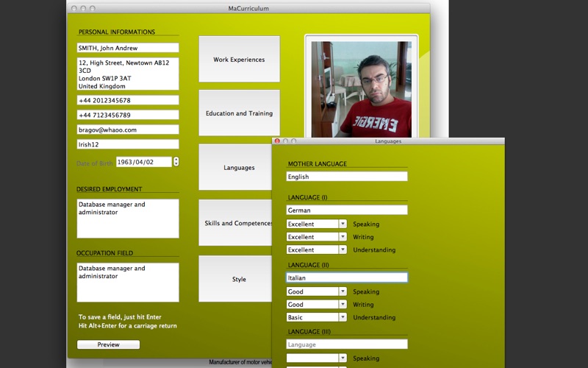
Task: Click 'Hit Alt+Enter for a carriage return' hint
Action: pyautogui.click(x=127, y=325)
